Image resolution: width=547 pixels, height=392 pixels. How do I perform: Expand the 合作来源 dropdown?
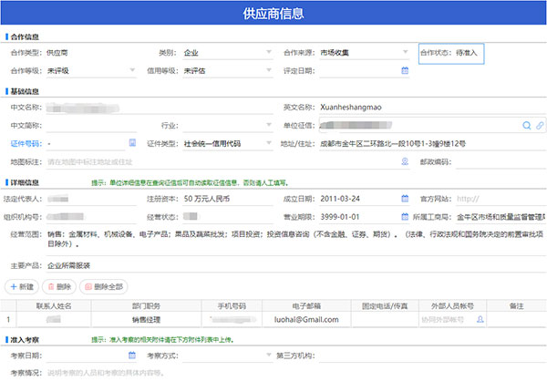[405, 52]
